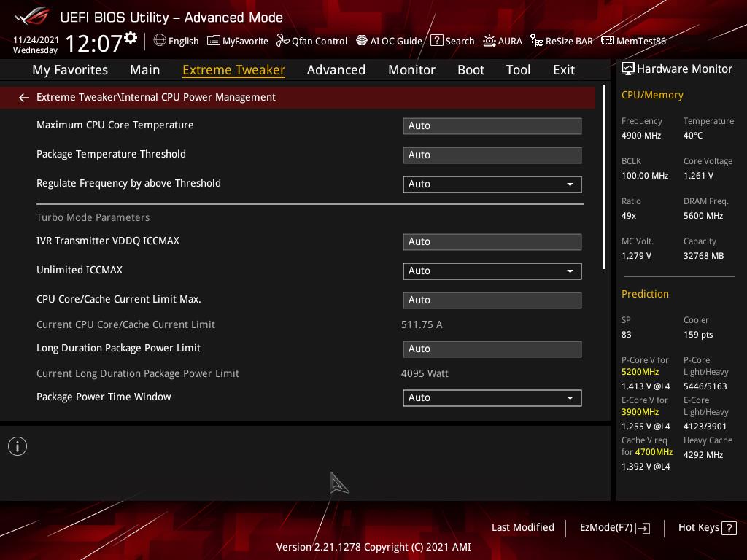The image size is (747, 560).
Task: Launch Qfan Control
Action: pyautogui.click(x=311, y=42)
